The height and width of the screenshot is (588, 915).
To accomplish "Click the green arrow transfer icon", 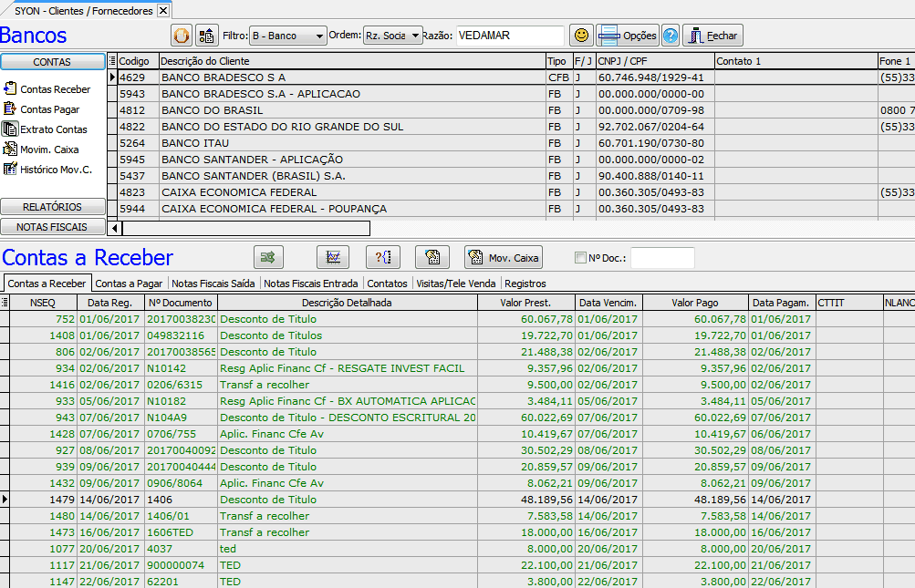I will point(270,257).
